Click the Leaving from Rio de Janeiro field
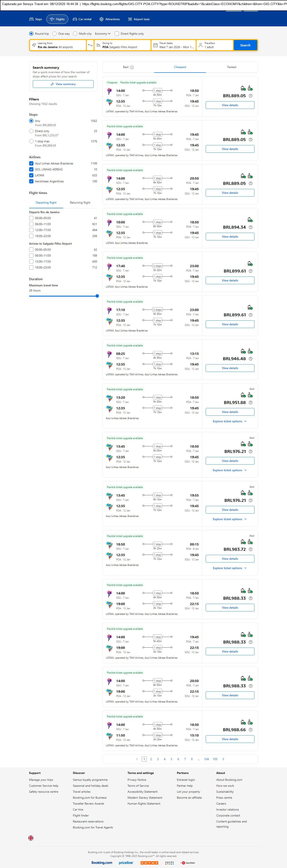Screen dimensions: 287x868 (x=58, y=45)
